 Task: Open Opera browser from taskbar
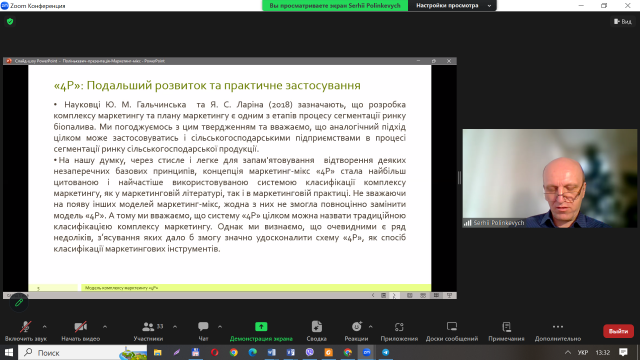click(x=214, y=352)
